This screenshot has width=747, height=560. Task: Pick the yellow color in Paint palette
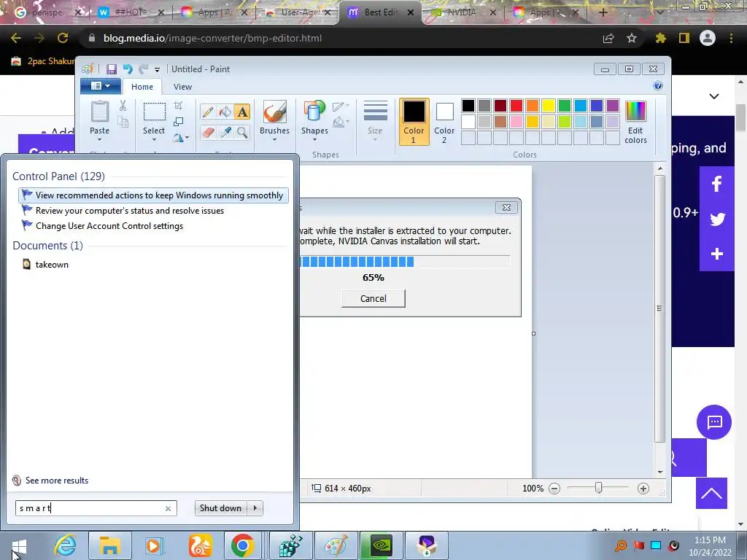(x=549, y=105)
